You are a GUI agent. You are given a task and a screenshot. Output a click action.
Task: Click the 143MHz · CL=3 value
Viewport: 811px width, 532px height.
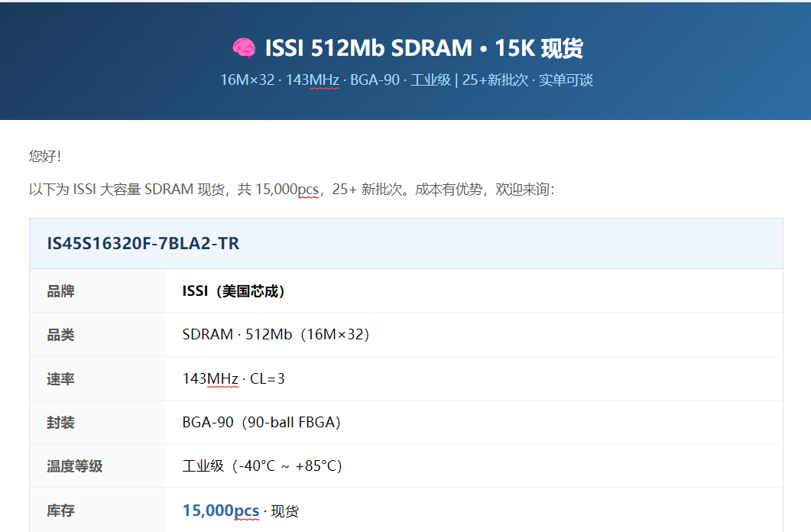tap(233, 379)
